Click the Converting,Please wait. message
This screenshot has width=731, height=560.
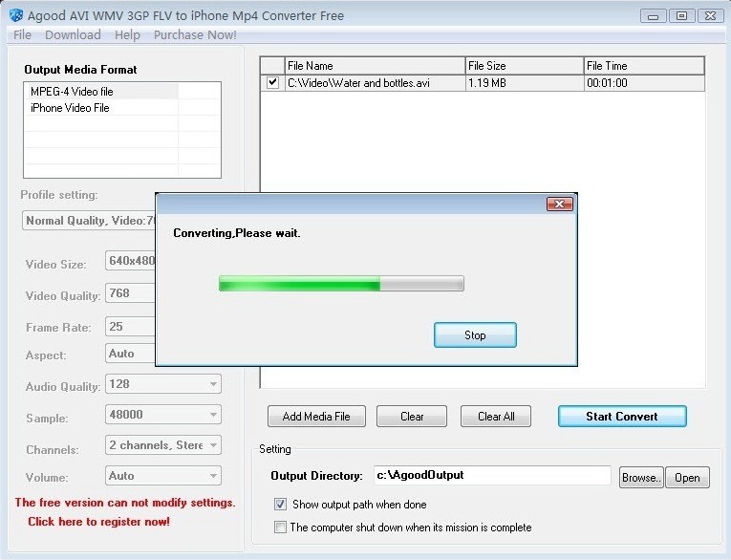click(x=237, y=233)
